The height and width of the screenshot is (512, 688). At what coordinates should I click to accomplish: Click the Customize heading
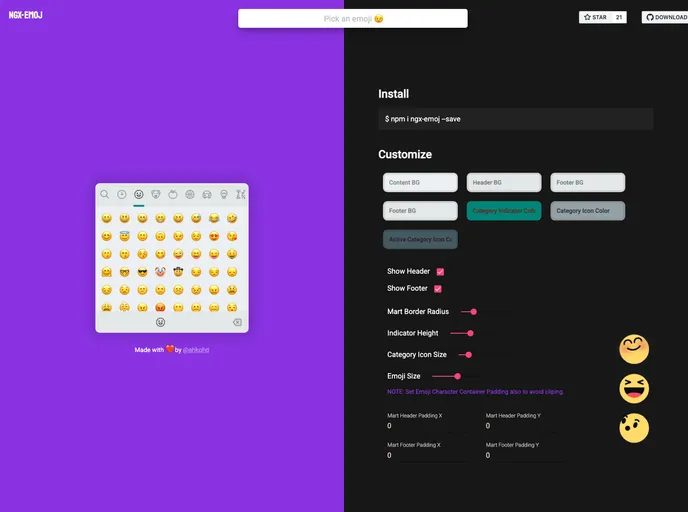(x=405, y=154)
